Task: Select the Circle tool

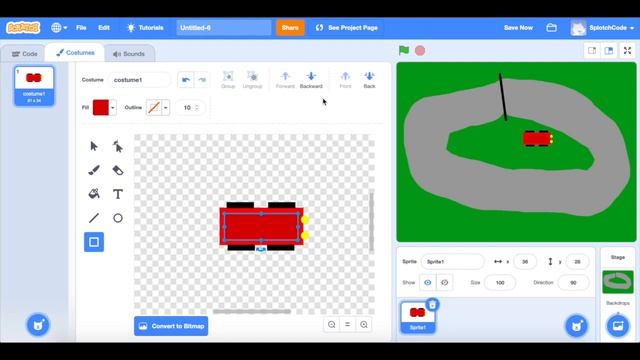Action: pos(118,218)
